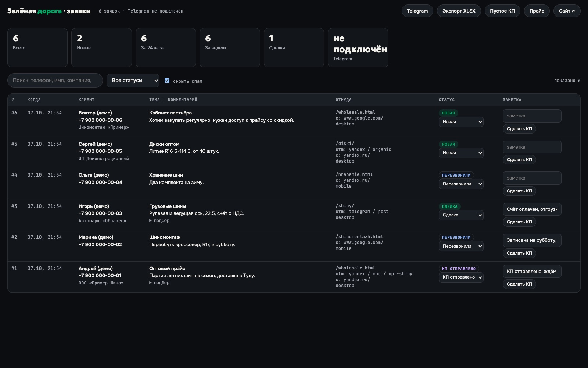Click the empty note field for Сергей (демо)
The height and width of the screenshot is (368, 588).
(532, 147)
